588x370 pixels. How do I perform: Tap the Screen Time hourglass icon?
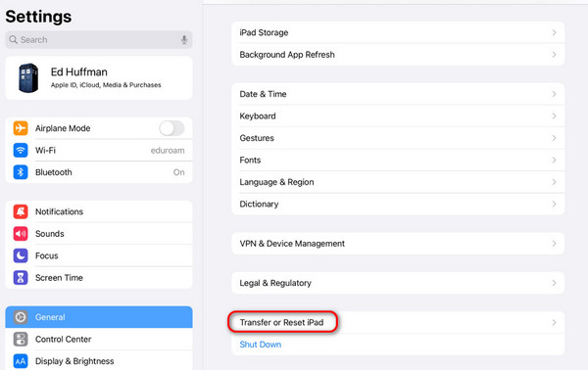coord(21,278)
